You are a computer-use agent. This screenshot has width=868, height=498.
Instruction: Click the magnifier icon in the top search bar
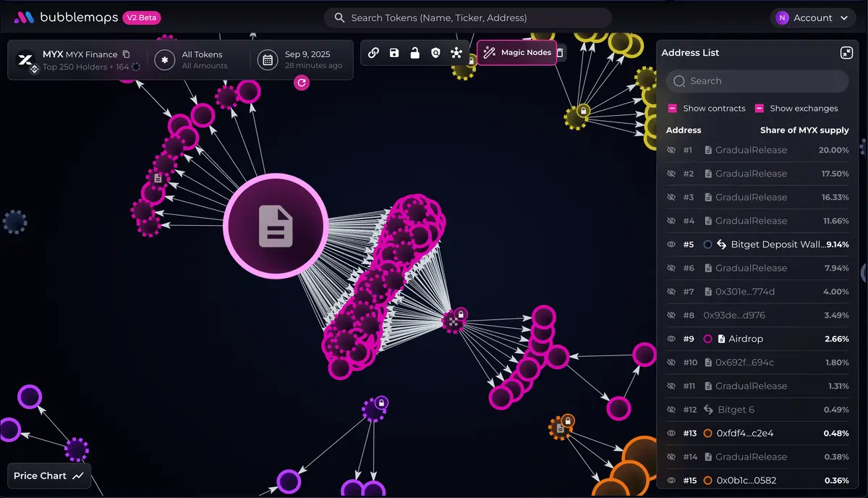pos(339,18)
